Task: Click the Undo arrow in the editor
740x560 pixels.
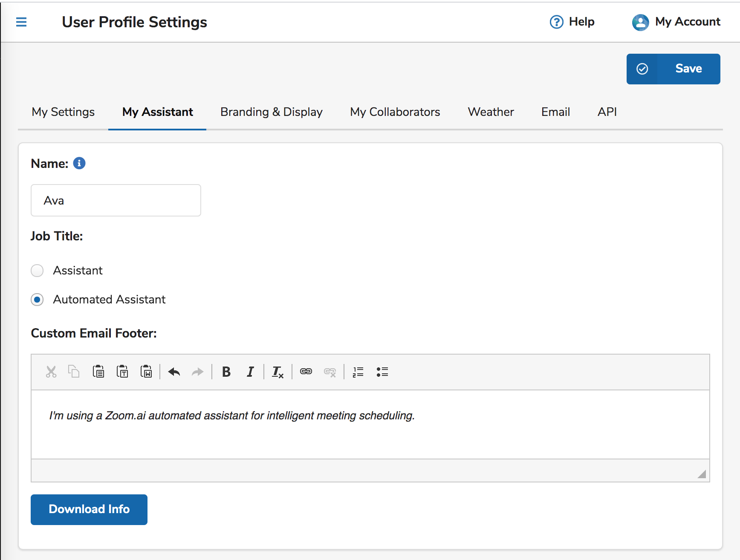Action: pos(173,372)
